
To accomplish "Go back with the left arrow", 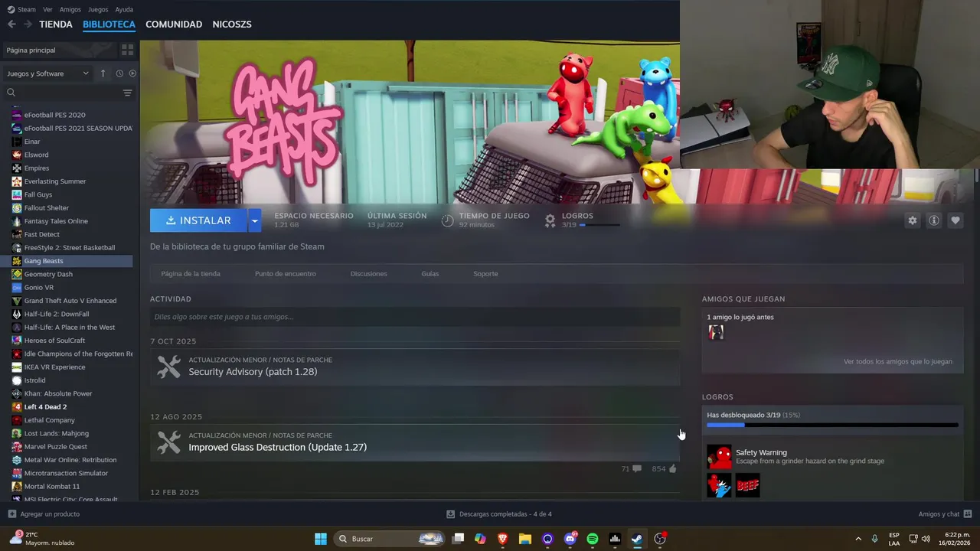I will coord(11,24).
